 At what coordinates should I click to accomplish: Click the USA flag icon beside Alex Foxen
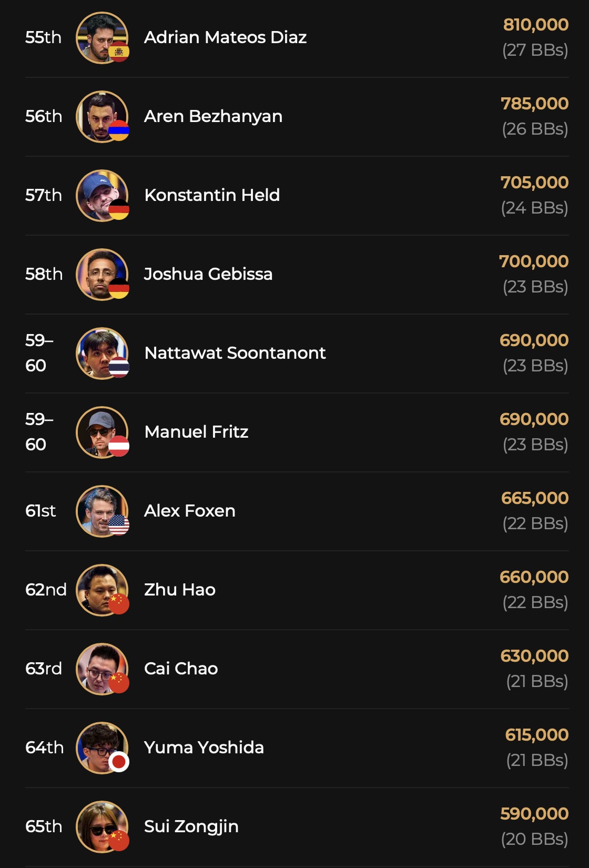click(x=119, y=525)
